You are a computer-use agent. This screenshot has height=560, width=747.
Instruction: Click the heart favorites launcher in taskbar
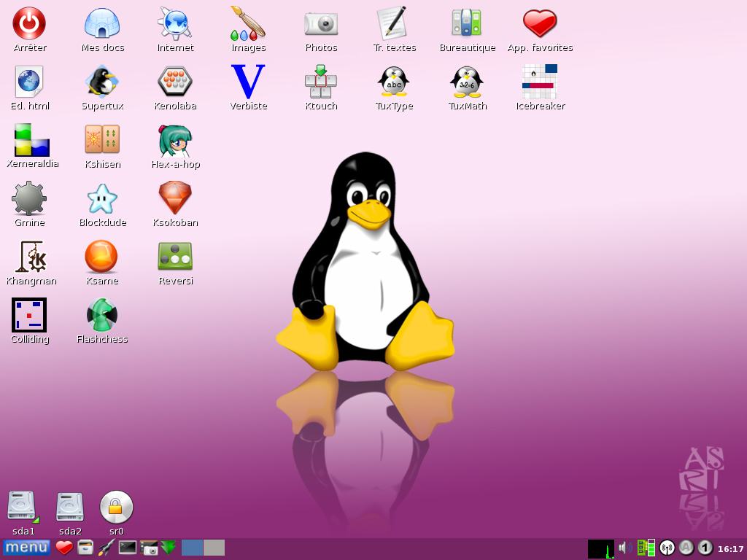pos(64,548)
